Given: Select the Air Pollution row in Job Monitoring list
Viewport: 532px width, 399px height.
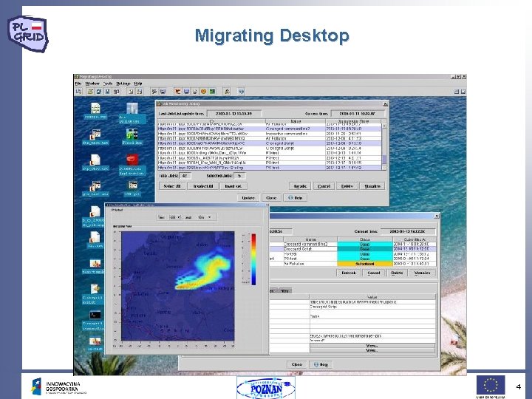Looking at the screenshot, I should click(270, 138).
